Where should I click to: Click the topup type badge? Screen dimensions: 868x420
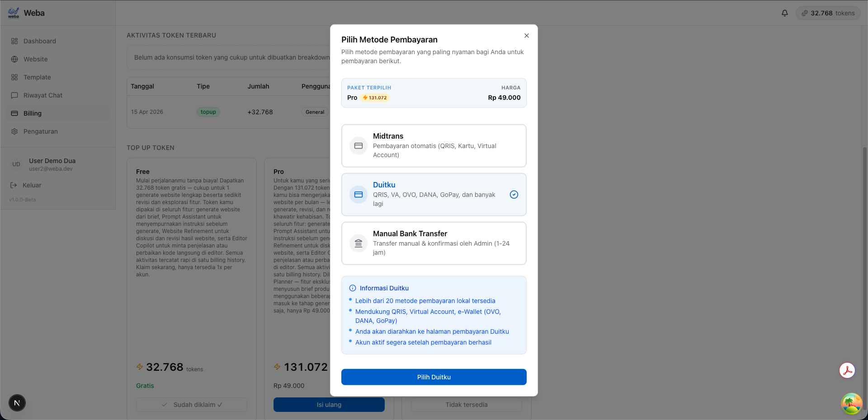point(208,112)
